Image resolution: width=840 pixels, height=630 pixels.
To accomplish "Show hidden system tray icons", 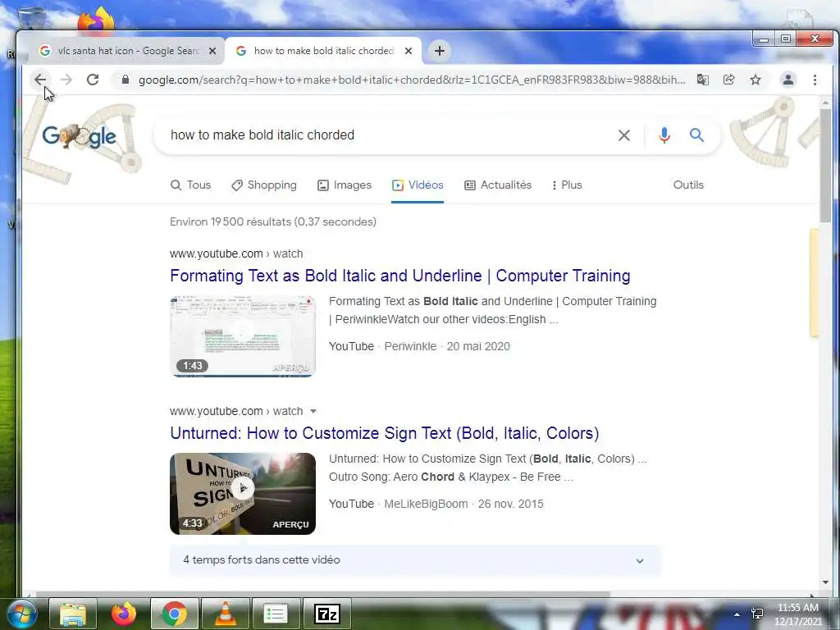I will coord(737,614).
